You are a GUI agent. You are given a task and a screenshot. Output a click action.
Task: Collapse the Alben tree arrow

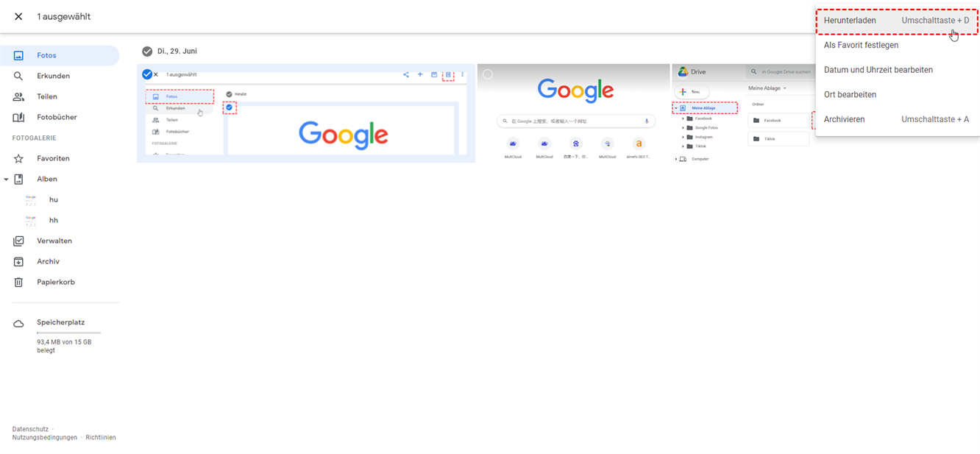coord(7,179)
